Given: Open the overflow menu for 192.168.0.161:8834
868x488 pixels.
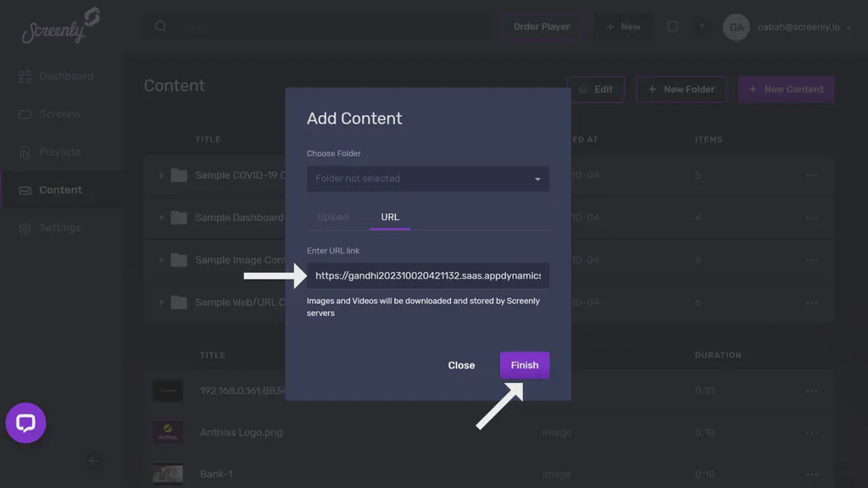Looking at the screenshot, I should pyautogui.click(x=811, y=391).
